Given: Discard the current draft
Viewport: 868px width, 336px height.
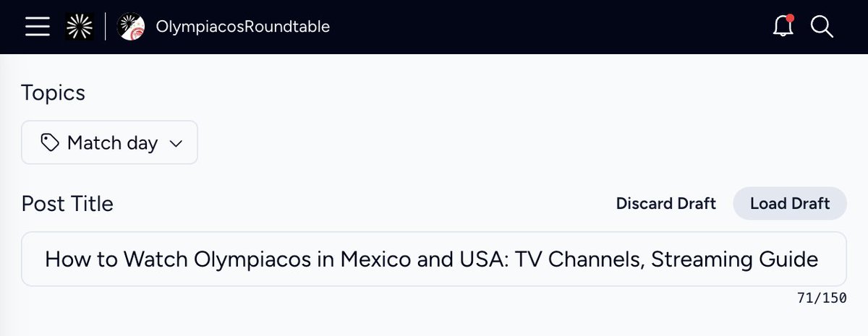Looking at the screenshot, I should point(666,203).
